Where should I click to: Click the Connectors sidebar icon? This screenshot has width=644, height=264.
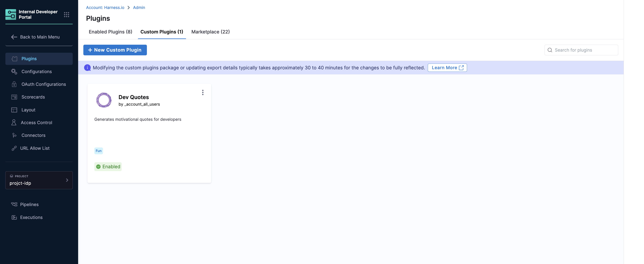pyautogui.click(x=14, y=135)
